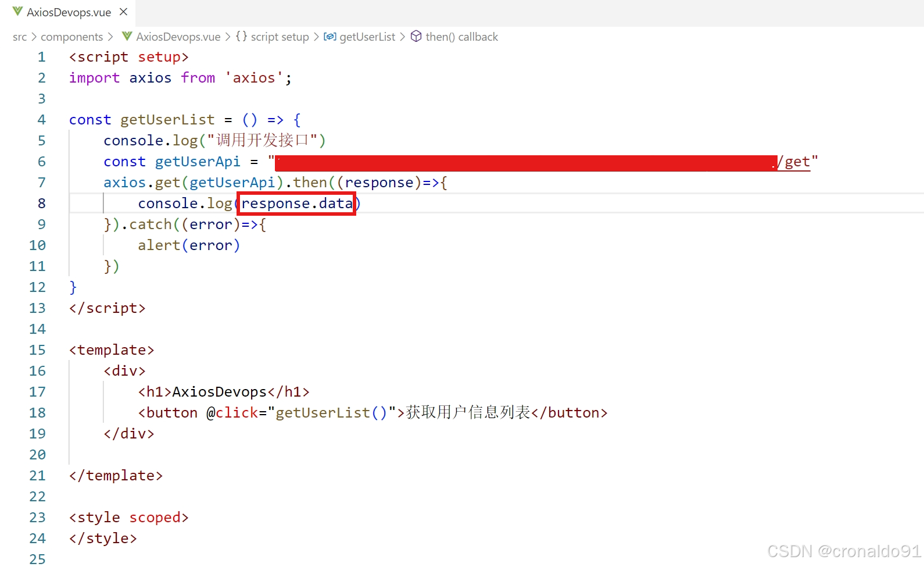Expand the chevron after getUserList breadcrumb

[x=402, y=37]
